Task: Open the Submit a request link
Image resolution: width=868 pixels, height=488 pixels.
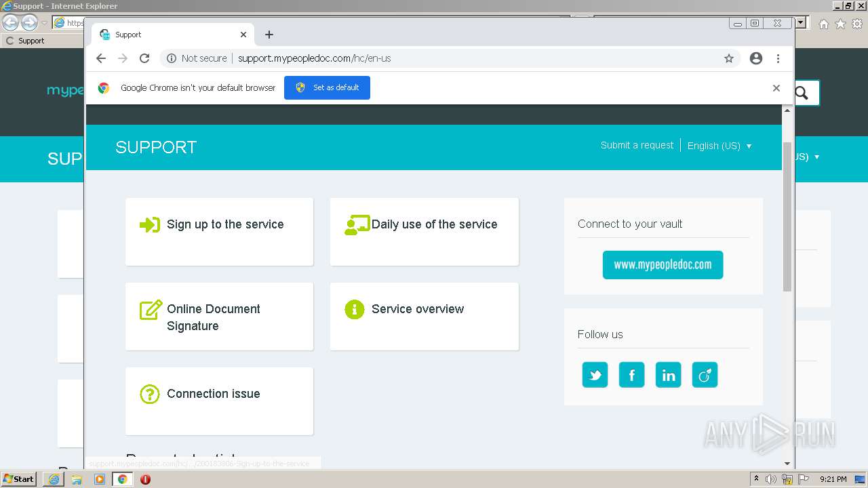Action: tap(637, 145)
